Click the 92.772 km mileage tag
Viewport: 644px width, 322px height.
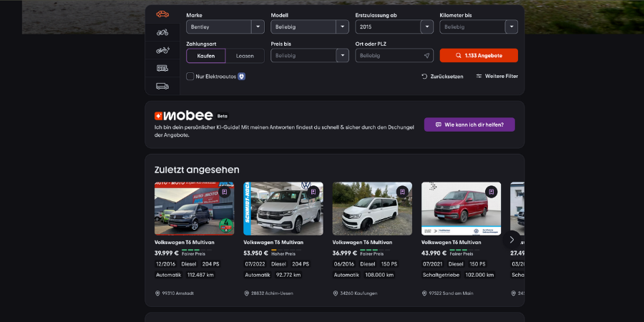pos(288,275)
